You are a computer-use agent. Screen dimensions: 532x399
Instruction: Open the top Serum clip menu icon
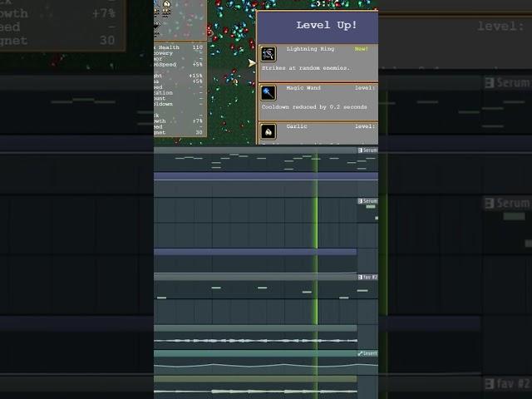pos(360,150)
